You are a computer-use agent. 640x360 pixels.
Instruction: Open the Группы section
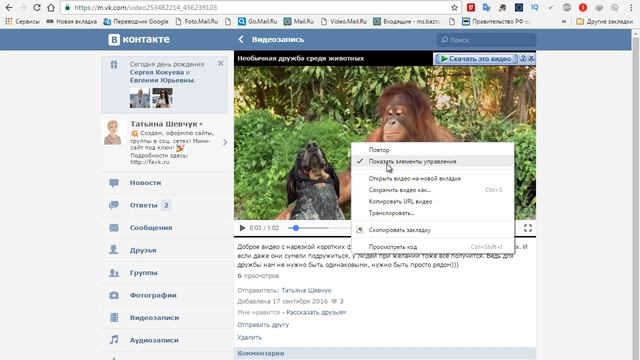(x=143, y=273)
